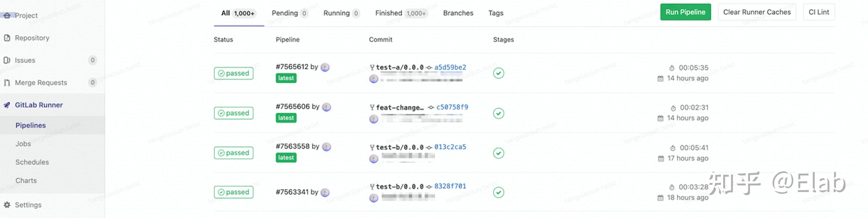Open the Project home icon in sidebar
The height and width of the screenshot is (218, 868).
coord(8,15)
